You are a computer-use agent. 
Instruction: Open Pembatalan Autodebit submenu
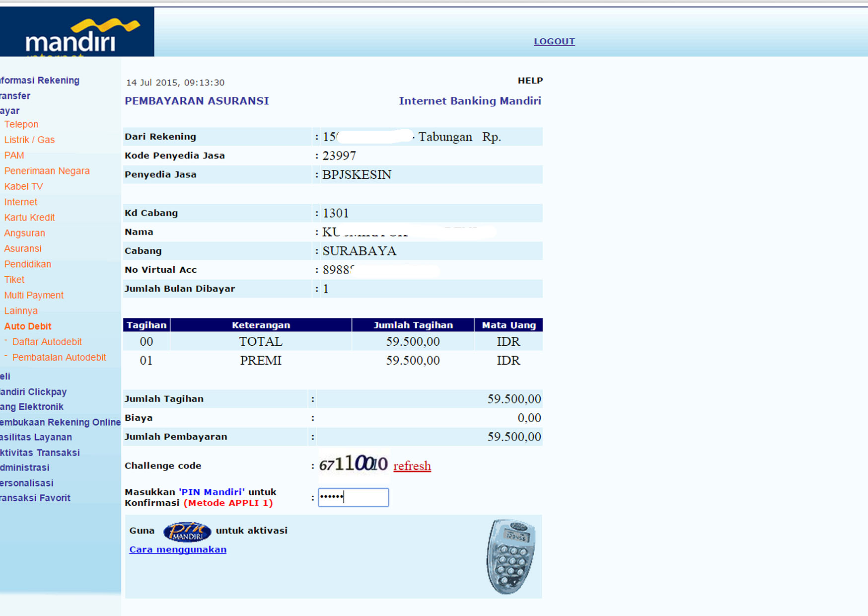[x=59, y=357]
